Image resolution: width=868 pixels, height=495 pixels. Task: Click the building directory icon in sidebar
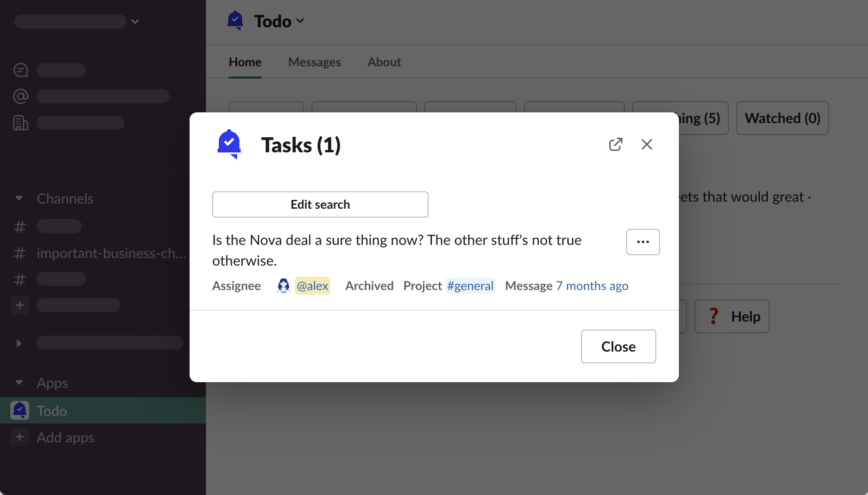pyautogui.click(x=21, y=123)
